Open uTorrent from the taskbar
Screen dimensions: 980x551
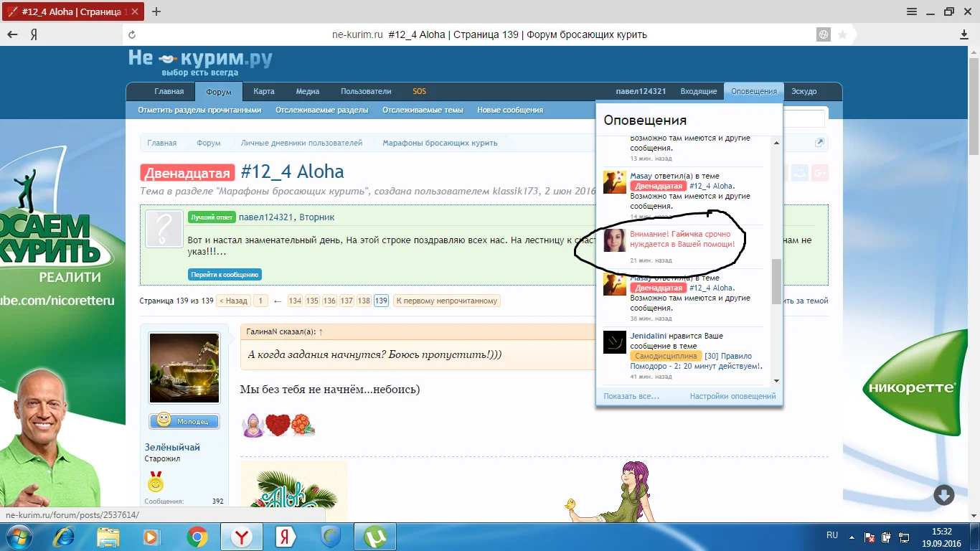click(x=374, y=537)
